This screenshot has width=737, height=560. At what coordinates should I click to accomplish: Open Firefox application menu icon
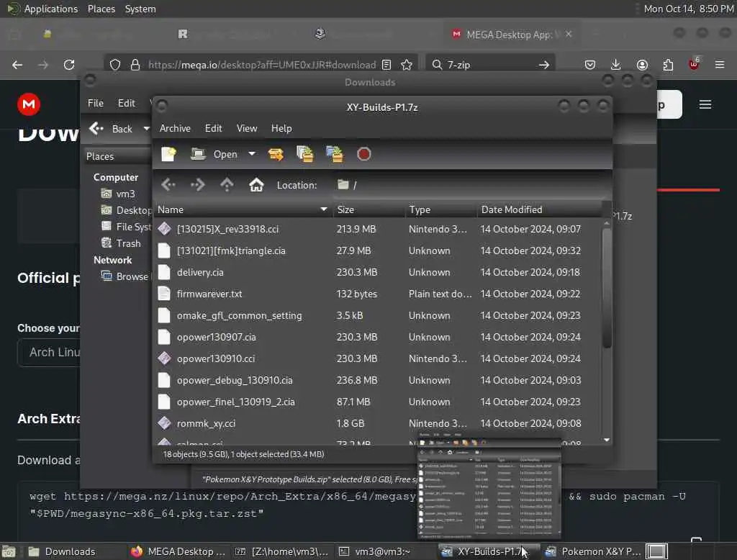(x=720, y=65)
